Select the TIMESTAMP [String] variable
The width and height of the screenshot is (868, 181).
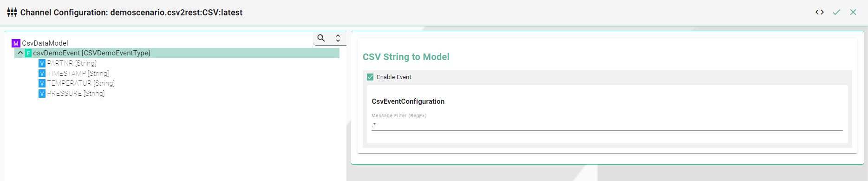point(78,74)
